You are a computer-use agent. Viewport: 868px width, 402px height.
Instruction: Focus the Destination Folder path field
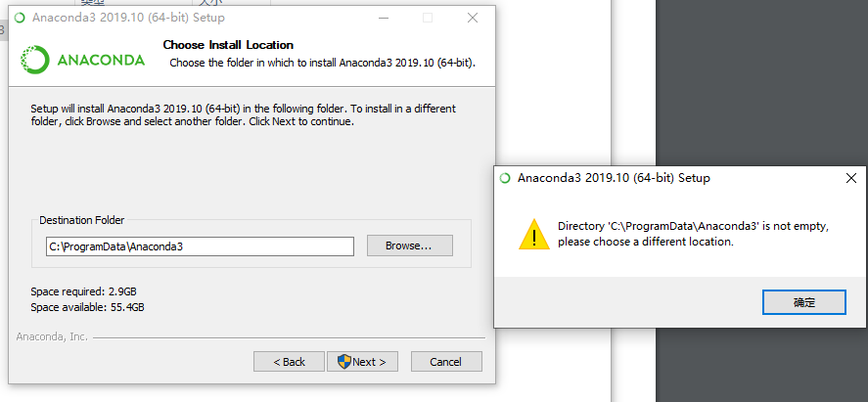(200, 246)
